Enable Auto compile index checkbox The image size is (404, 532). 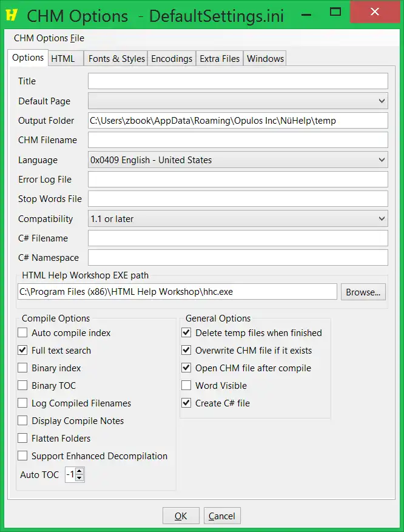22,332
